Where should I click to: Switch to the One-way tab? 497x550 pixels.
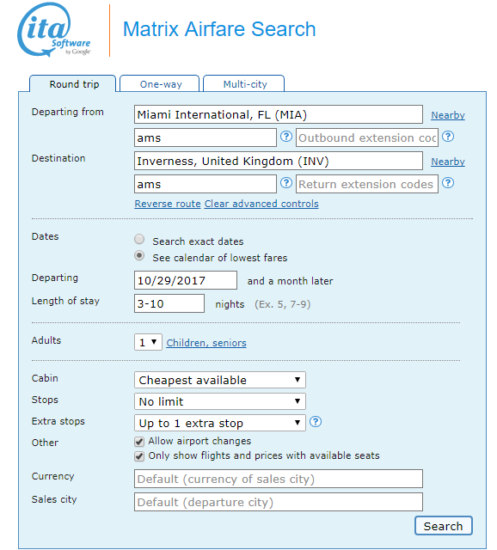pyautogui.click(x=160, y=84)
